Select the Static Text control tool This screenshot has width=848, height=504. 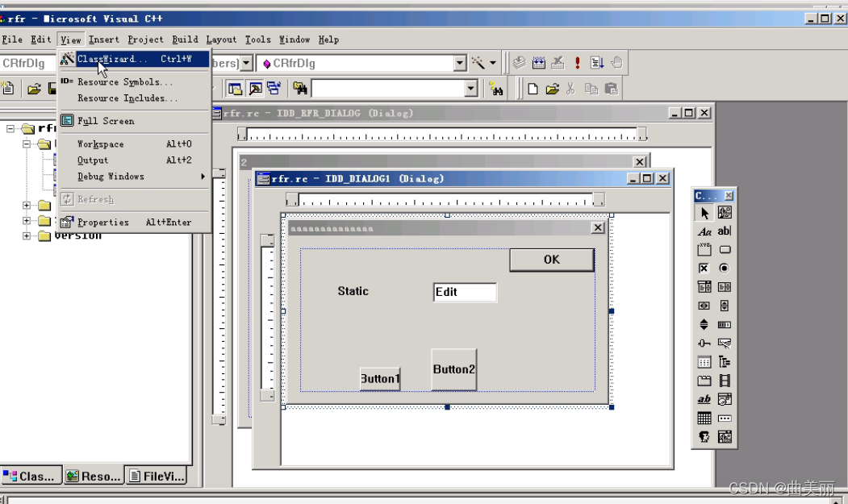704,231
